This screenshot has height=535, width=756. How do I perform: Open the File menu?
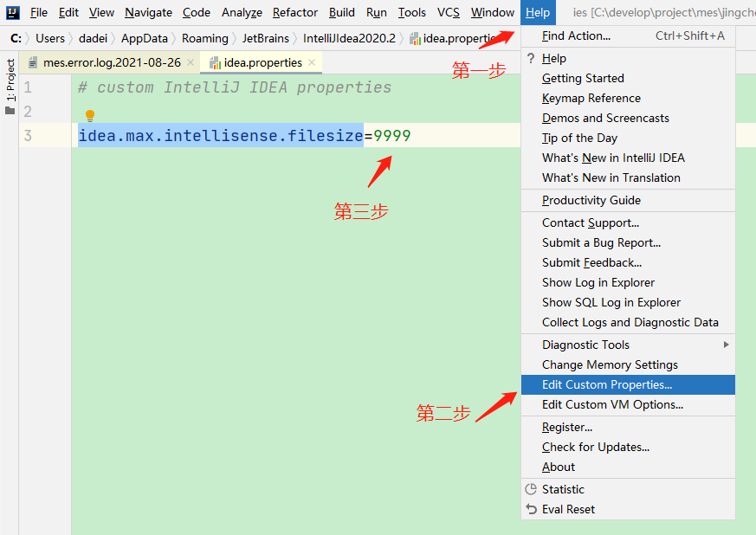39,12
